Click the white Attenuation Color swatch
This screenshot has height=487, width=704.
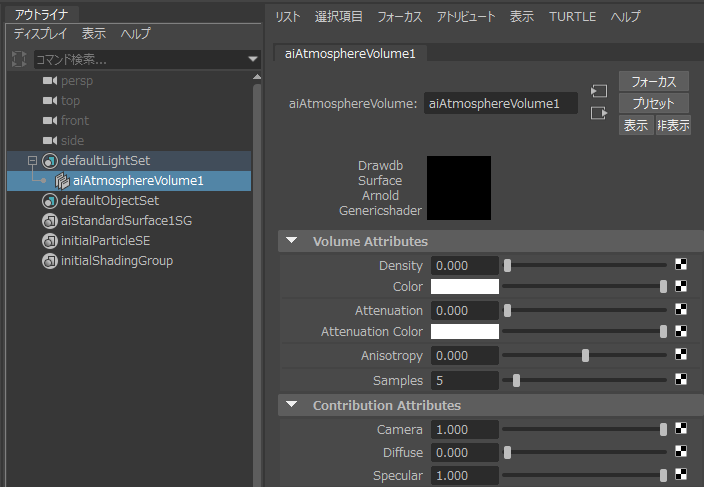pos(465,331)
